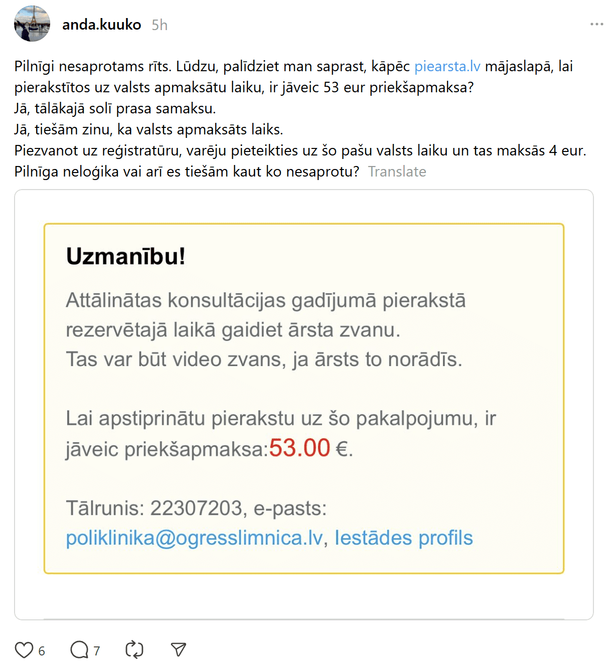616x672 pixels.
Task: Translate the post text
Action: 397,172
